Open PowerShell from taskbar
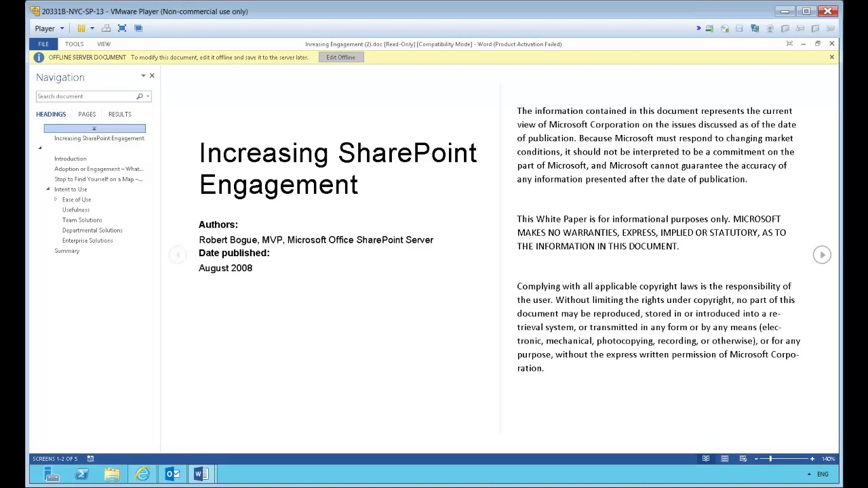Screen dimensions: 868x488 (x=82, y=474)
